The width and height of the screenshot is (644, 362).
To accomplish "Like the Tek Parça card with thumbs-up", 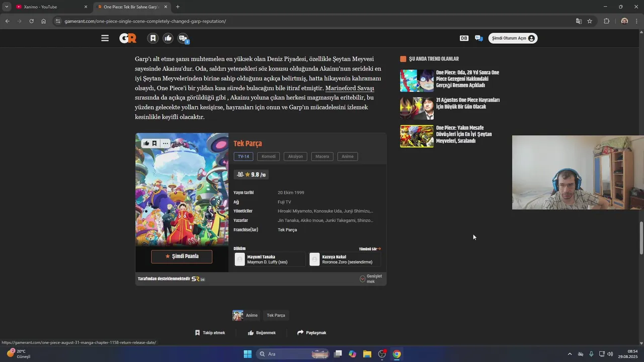I will coord(146,143).
